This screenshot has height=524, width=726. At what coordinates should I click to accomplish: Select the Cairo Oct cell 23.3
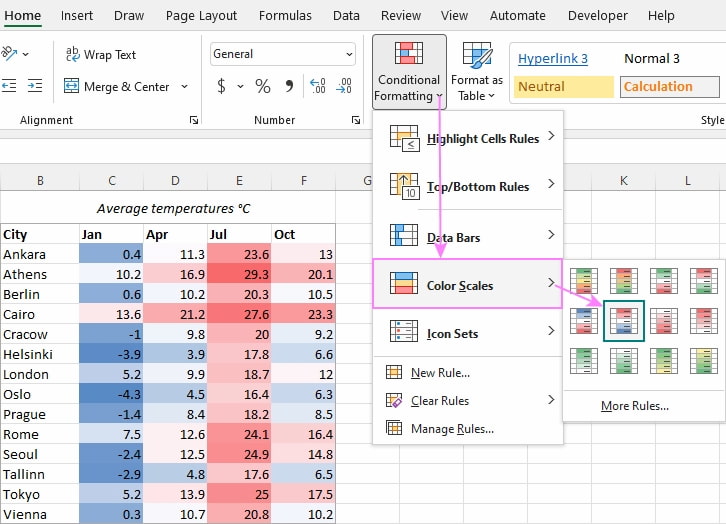click(303, 314)
